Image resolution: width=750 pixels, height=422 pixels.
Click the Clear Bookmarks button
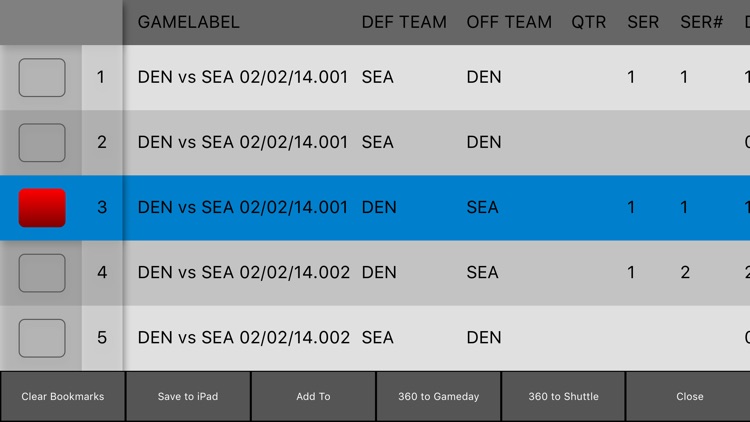(63, 397)
